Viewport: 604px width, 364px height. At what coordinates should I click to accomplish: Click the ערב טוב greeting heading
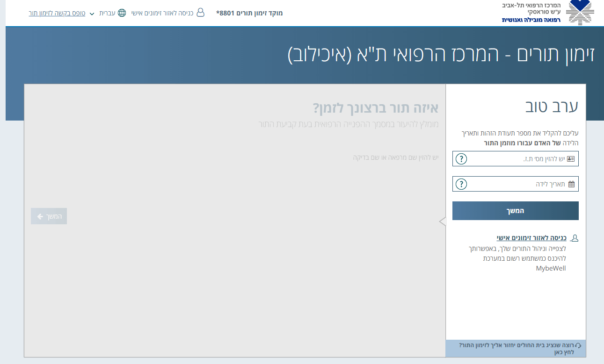click(x=552, y=106)
